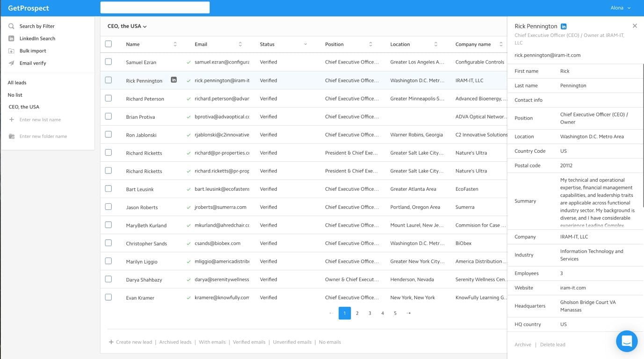Screen dimensions: 644x359
Task: Check the Richard Peterson row checkbox
Action: click(x=109, y=98)
